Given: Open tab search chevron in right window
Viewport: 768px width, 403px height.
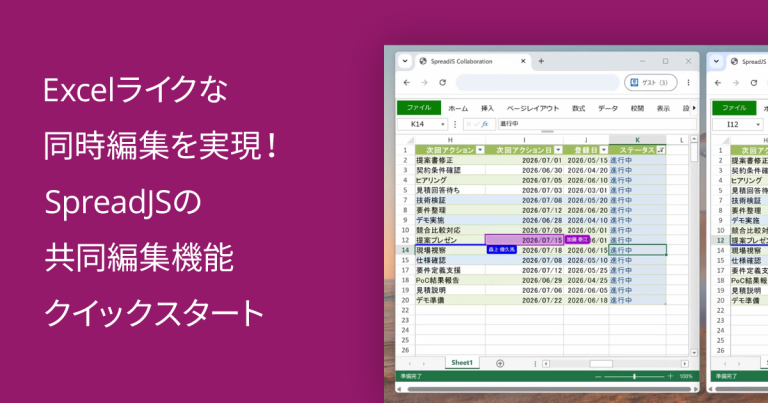Looking at the screenshot, I should (x=716, y=61).
